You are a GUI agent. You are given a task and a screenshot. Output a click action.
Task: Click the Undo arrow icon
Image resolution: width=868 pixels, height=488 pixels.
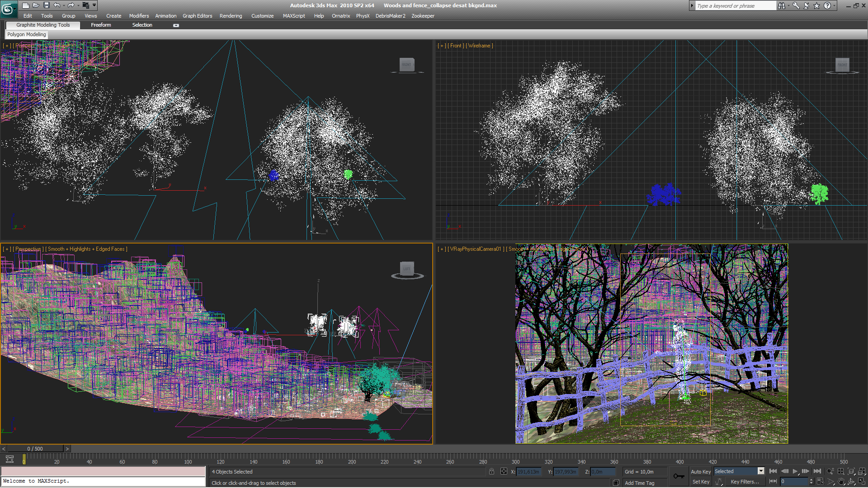click(57, 5)
